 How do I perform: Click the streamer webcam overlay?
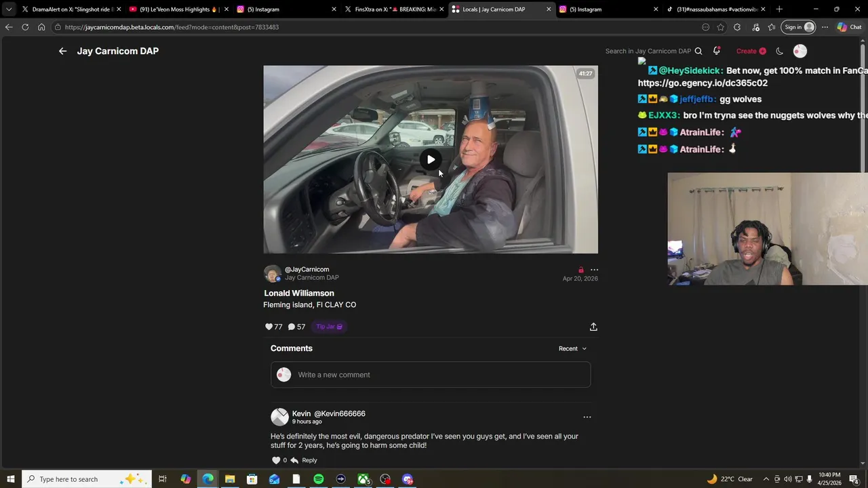click(767, 228)
